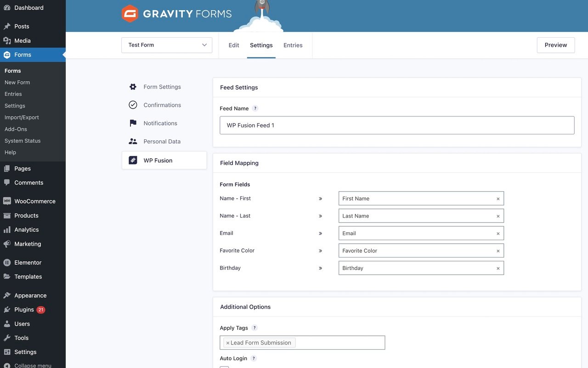Open Personal Data via the people icon
The height and width of the screenshot is (368, 588).
pyautogui.click(x=132, y=141)
